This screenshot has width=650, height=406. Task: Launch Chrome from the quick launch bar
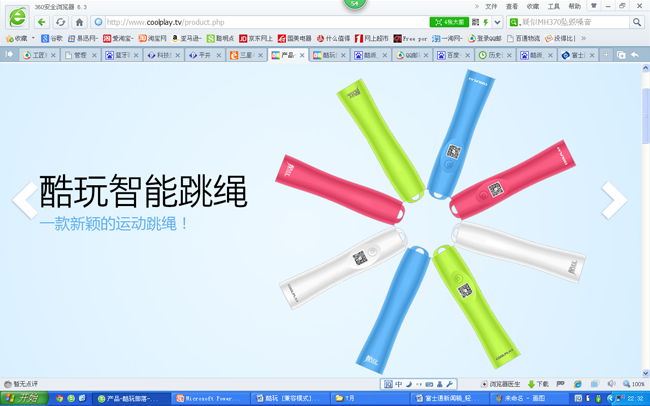(59, 399)
